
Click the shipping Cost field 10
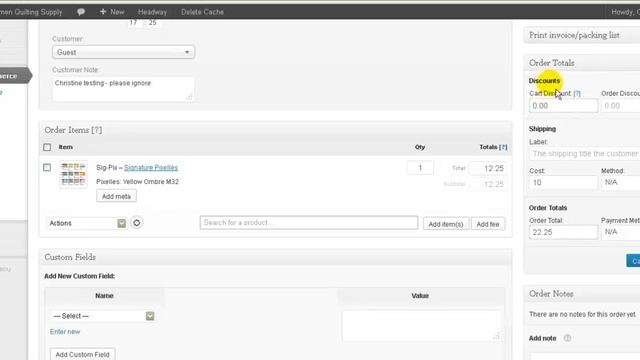point(563,182)
